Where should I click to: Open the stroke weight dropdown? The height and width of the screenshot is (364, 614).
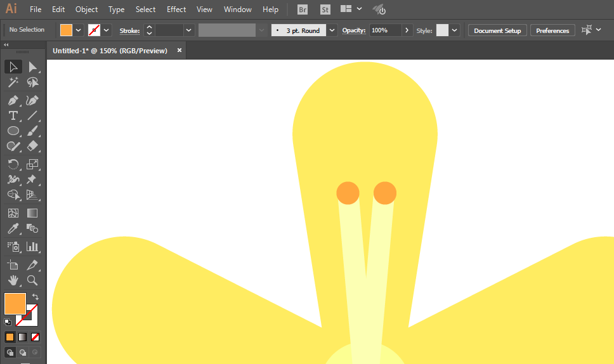[x=189, y=30]
